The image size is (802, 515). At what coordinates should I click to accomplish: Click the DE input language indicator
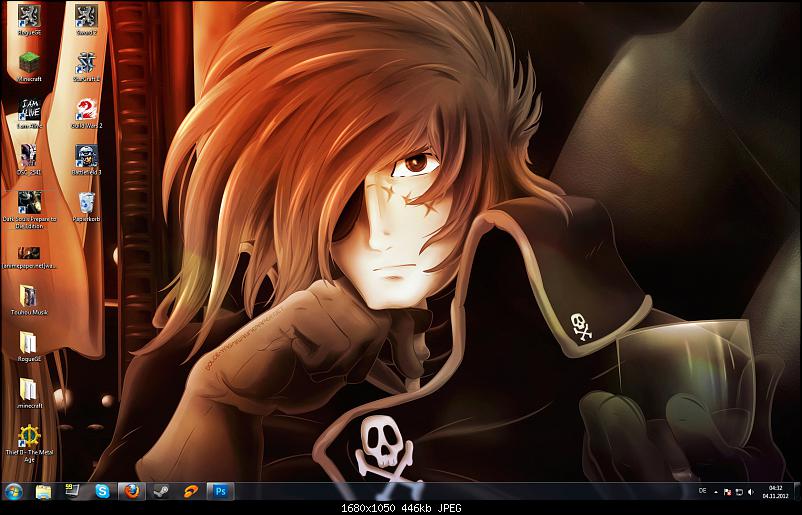[703, 491]
